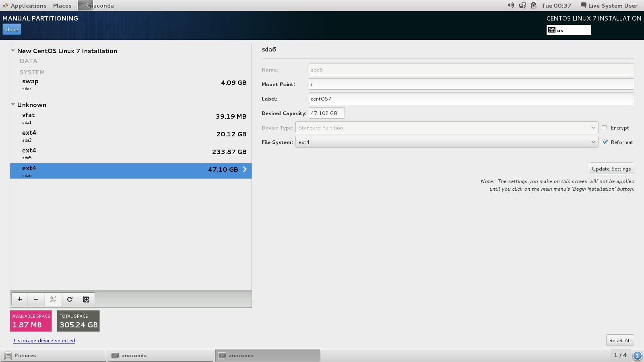Select the swap sda7 partition
This screenshot has width=644, height=362.
[131, 84]
